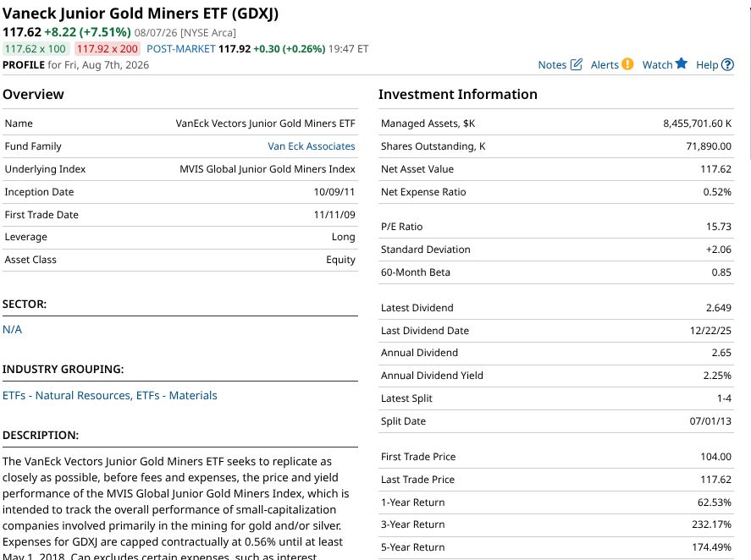Open ETFs - Materials industry link
Image resolution: width=751 pixels, height=560 pixels.
[x=177, y=395]
